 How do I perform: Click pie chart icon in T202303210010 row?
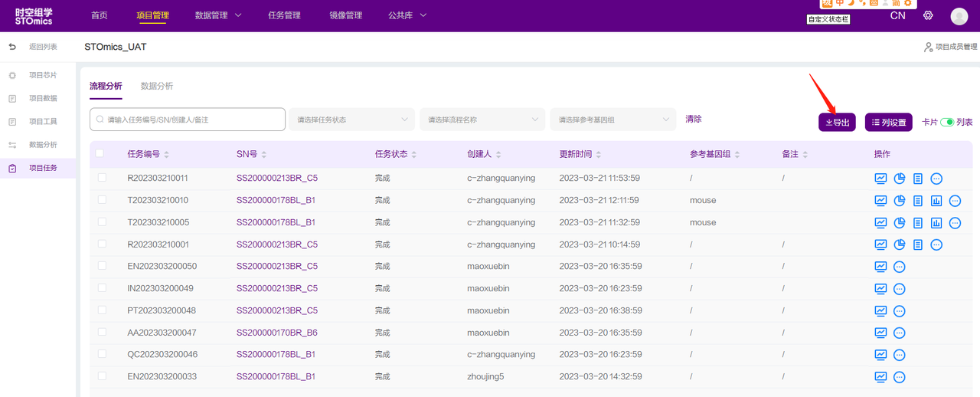[x=900, y=201]
